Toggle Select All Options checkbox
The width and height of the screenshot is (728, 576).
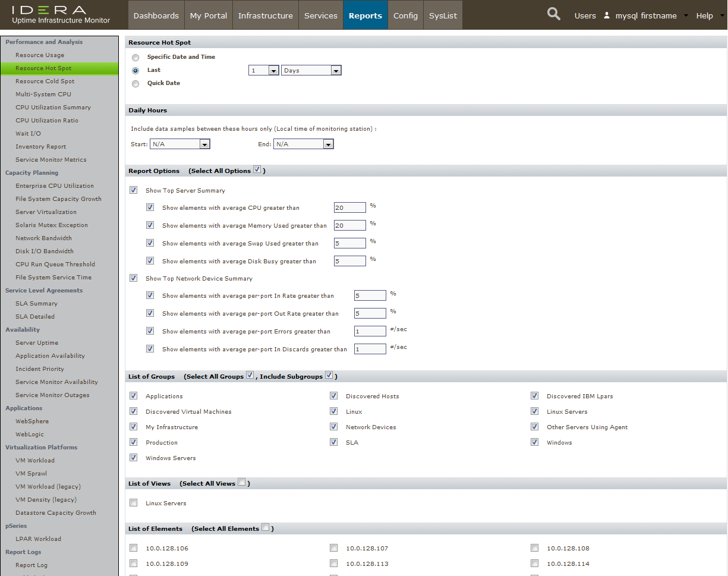pyautogui.click(x=257, y=170)
